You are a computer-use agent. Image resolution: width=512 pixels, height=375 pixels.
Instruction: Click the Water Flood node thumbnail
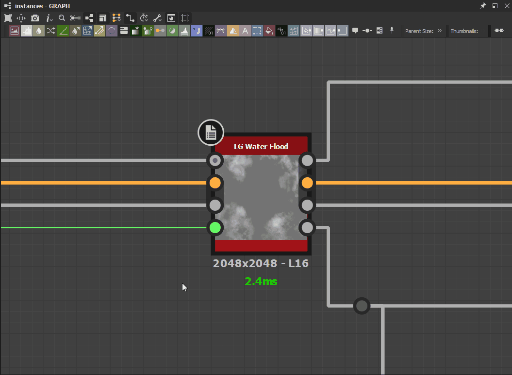(261, 197)
